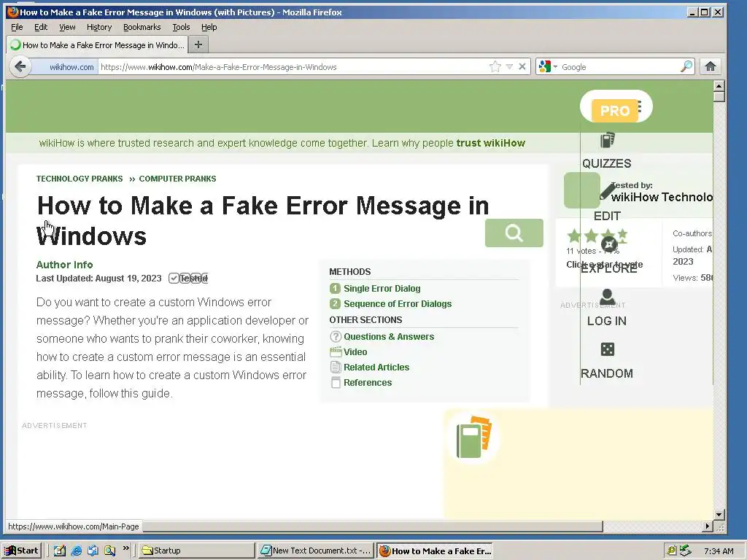Open the trust wikiHow link
The height and width of the screenshot is (560, 747).
(491, 143)
